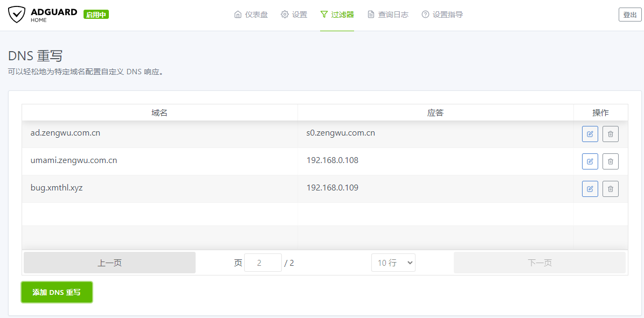Click the 添加 DNS 重写 button
This screenshot has width=644, height=318.
[x=57, y=292]
